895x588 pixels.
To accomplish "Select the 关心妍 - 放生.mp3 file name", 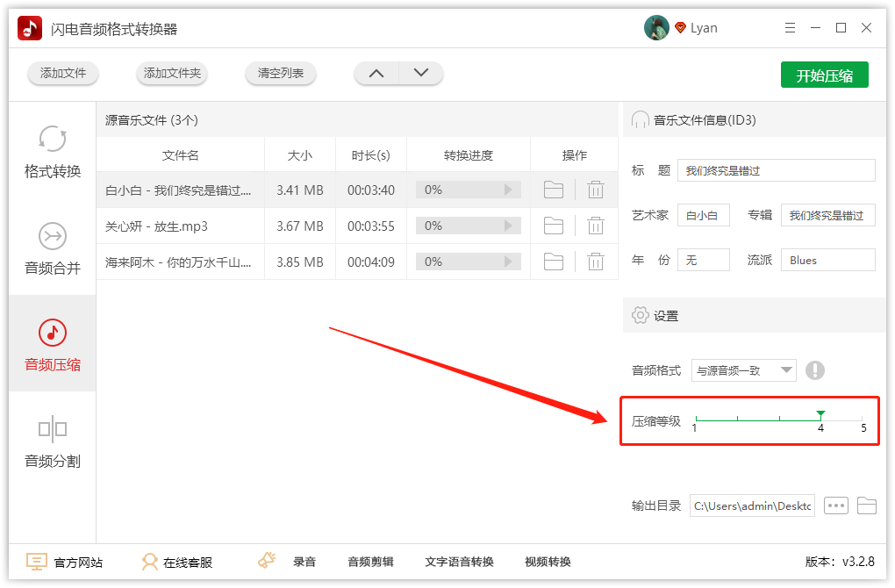I will coord(156,226).
